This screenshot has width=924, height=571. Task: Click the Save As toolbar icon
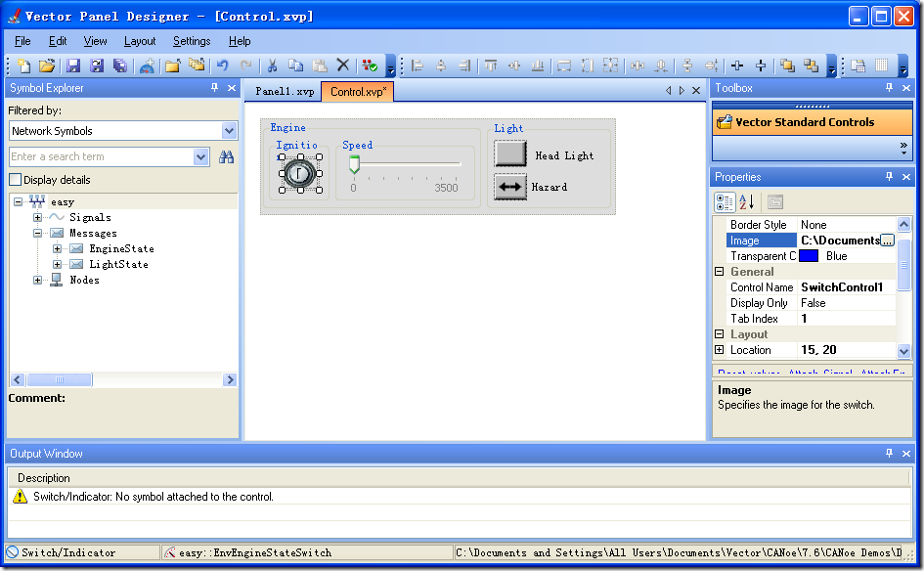(97, 66)
